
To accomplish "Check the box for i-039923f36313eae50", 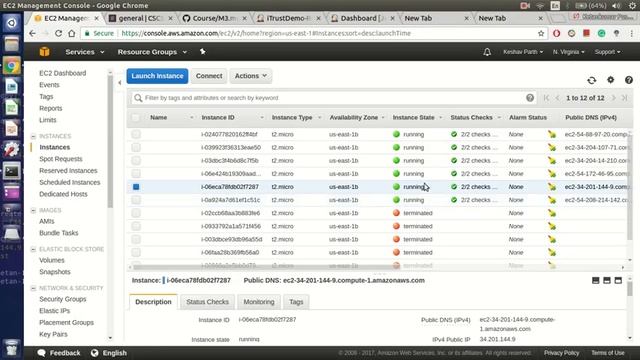I will click(x=136, y=147).
